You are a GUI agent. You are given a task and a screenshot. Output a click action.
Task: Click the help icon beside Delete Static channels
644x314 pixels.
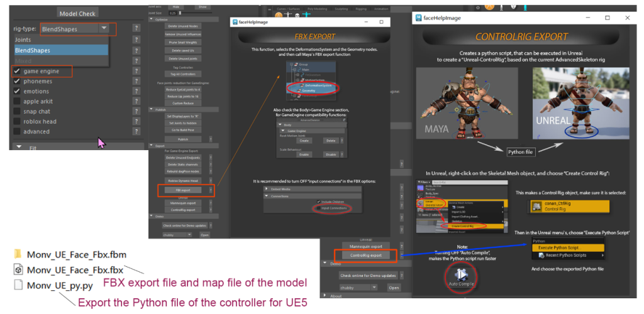pyautogui.click(x=211, y=165)
